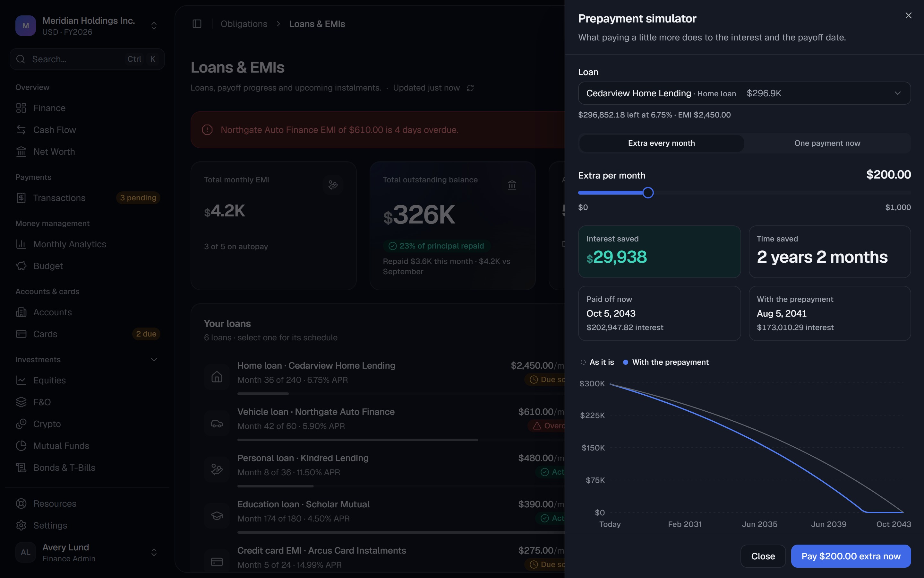Click the Search field
Viewport: 924px width, 578px height.
(87, 59)
